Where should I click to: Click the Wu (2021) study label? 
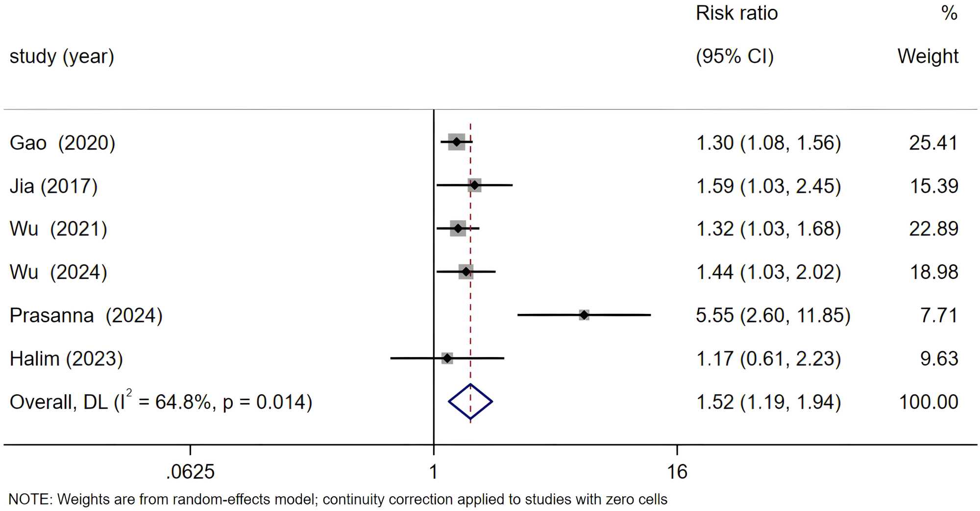[58, 229]
